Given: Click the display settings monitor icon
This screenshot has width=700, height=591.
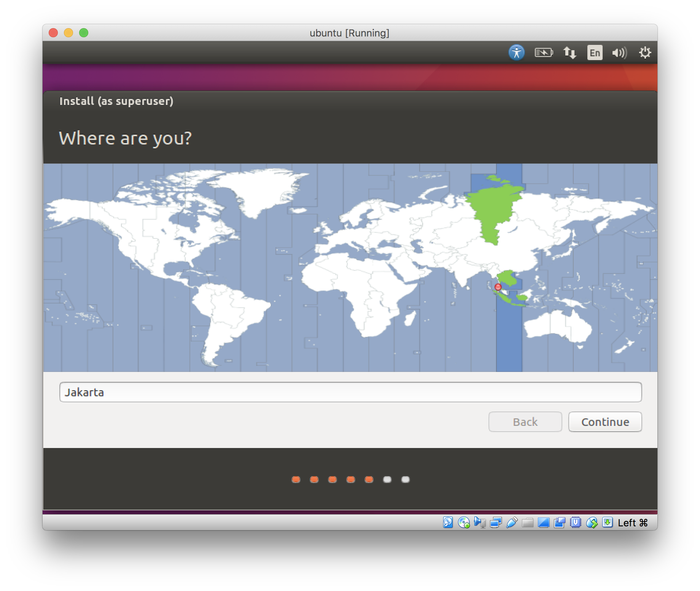Looking at the screenshot, I should click(x=544, y=523).
